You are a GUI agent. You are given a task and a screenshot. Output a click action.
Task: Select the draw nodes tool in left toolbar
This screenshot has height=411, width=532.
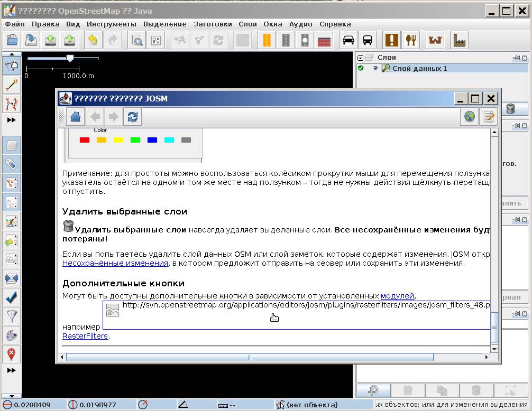point(11,85)
